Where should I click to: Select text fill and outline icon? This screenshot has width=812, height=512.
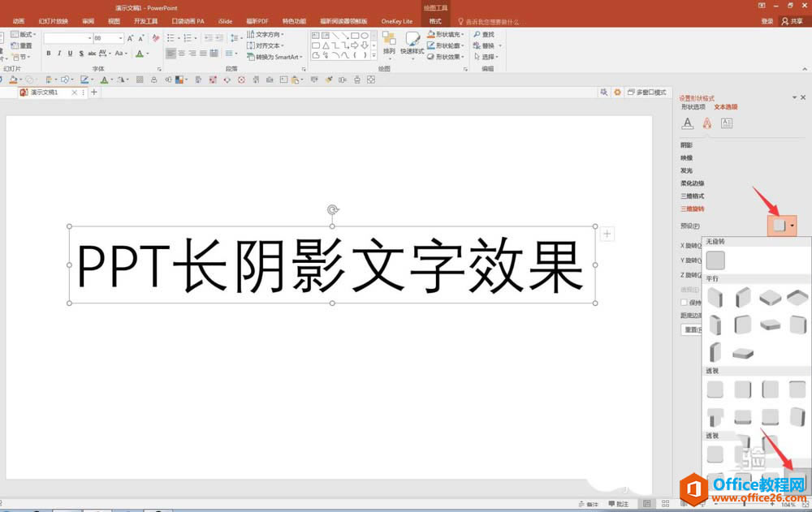(687, 123)
